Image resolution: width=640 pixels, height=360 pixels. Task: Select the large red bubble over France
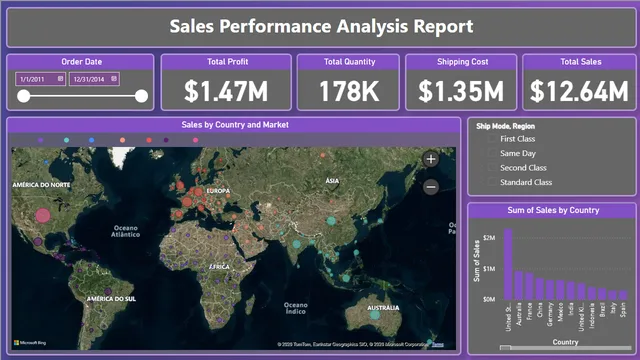pyautogui.click(x=187, y=202)
